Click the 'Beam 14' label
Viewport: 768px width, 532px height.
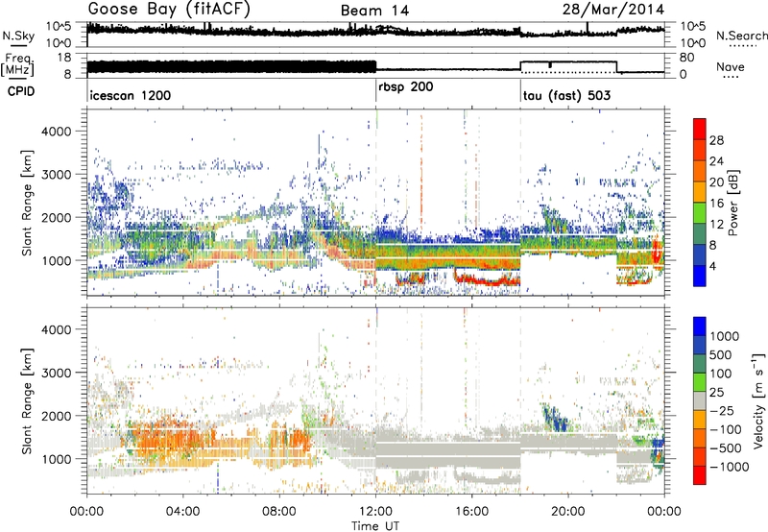tap(374, 11)
